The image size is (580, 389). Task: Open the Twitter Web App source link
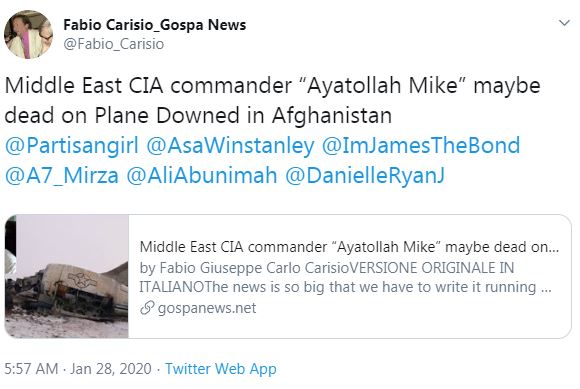220,369
